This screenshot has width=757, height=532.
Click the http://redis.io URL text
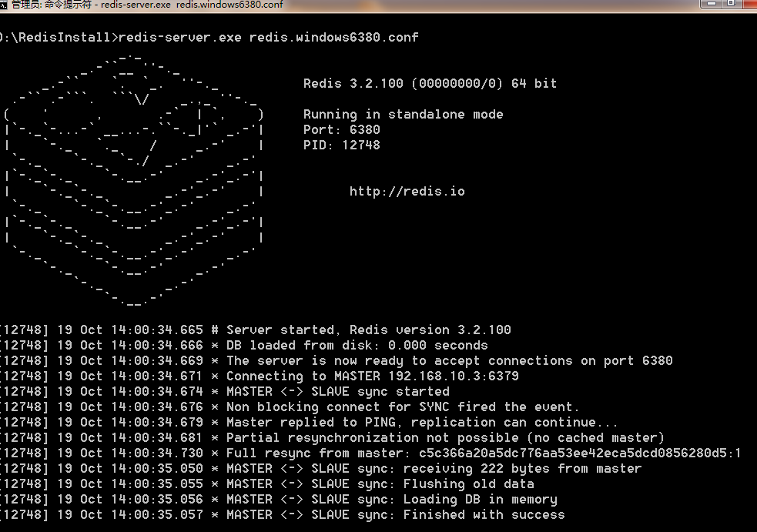click(407, 192)
